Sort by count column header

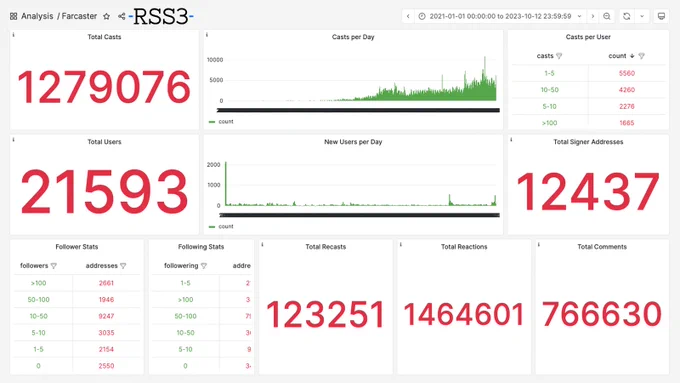(x=617, y=56)
